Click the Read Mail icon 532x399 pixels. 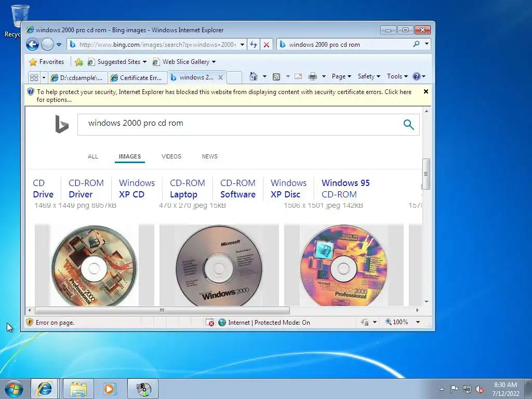298,76
